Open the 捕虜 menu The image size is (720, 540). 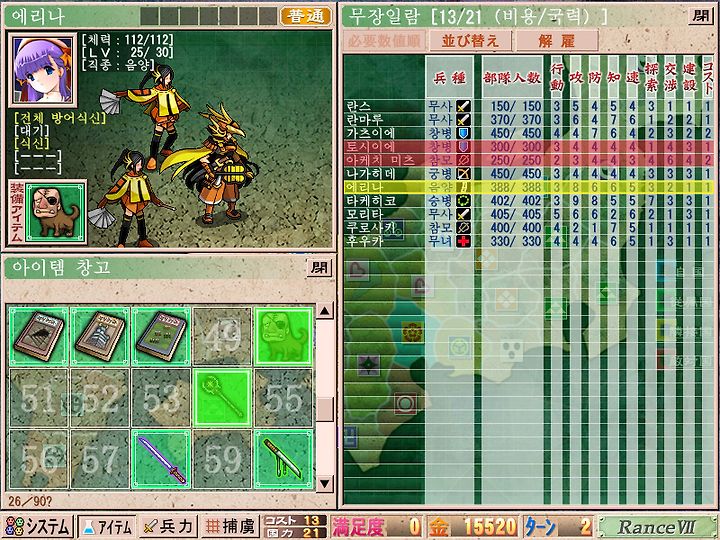pos(231,527)
